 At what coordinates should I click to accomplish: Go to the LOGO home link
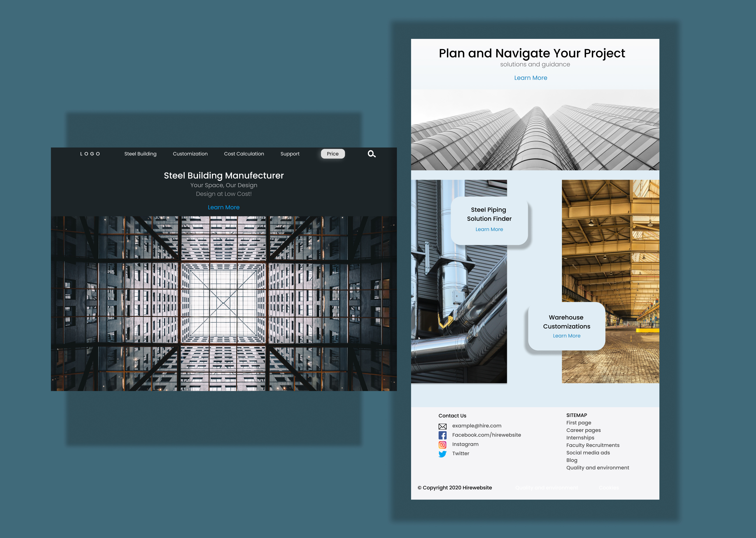coord(90,154)
